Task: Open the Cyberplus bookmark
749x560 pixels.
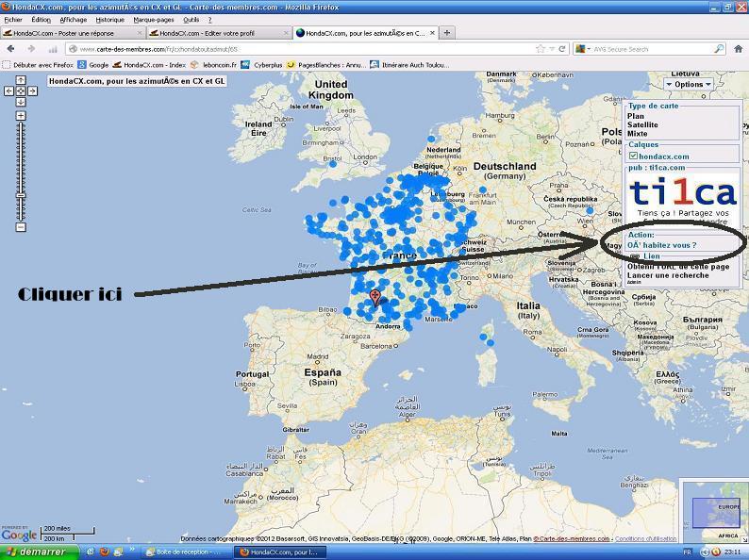Action: (261, 64)
